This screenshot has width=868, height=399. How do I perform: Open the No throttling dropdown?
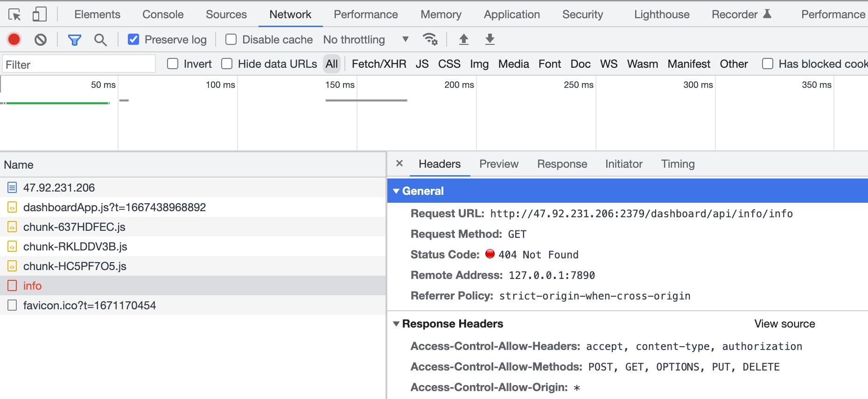coord(366,40)
